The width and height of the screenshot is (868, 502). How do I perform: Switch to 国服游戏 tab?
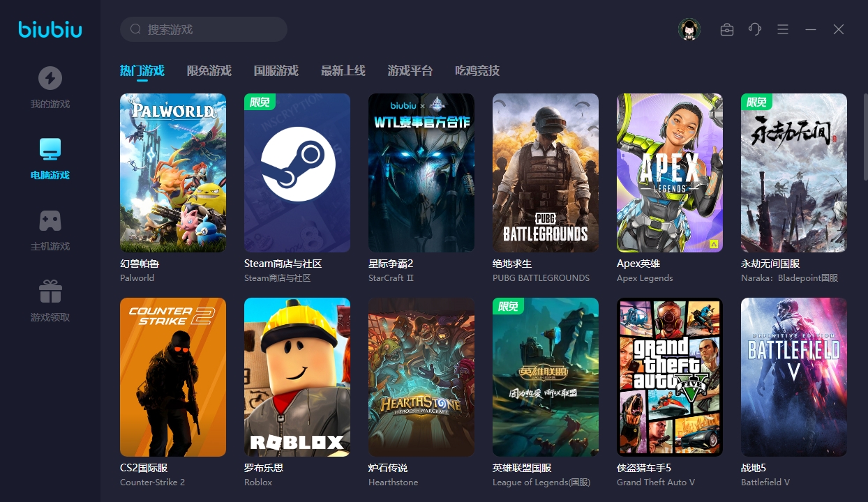[276, 70]
